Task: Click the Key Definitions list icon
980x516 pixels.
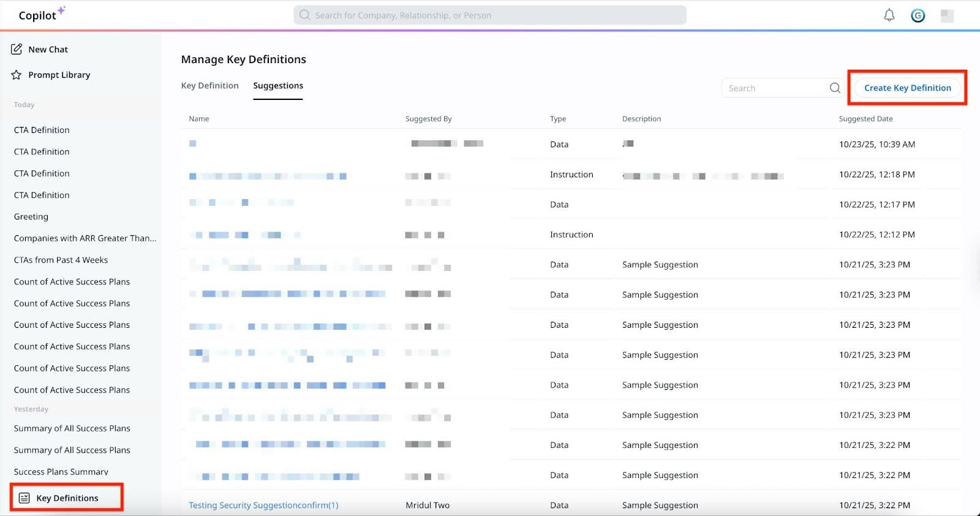Action: pyautogui.click(x=24, y=498)
